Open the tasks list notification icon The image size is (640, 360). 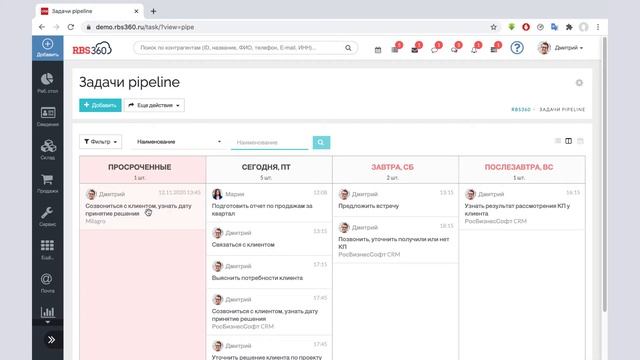click(x=395, y=49)
